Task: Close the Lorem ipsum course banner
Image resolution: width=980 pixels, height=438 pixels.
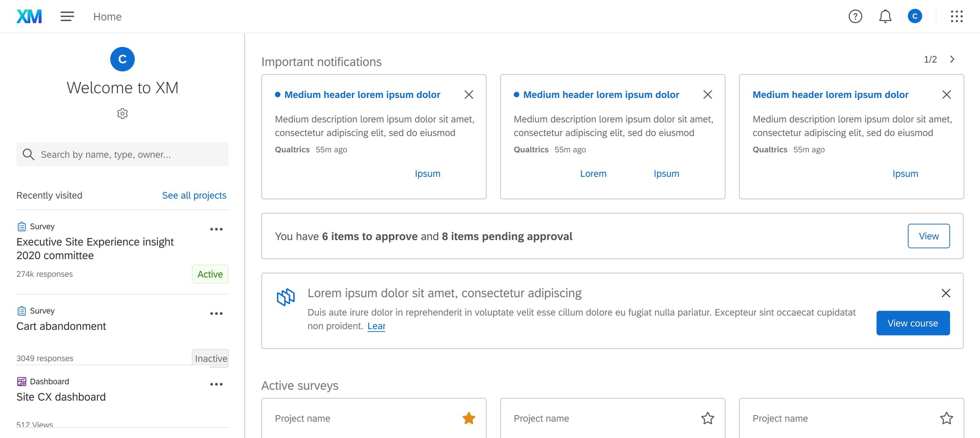Action: point(946,293)
